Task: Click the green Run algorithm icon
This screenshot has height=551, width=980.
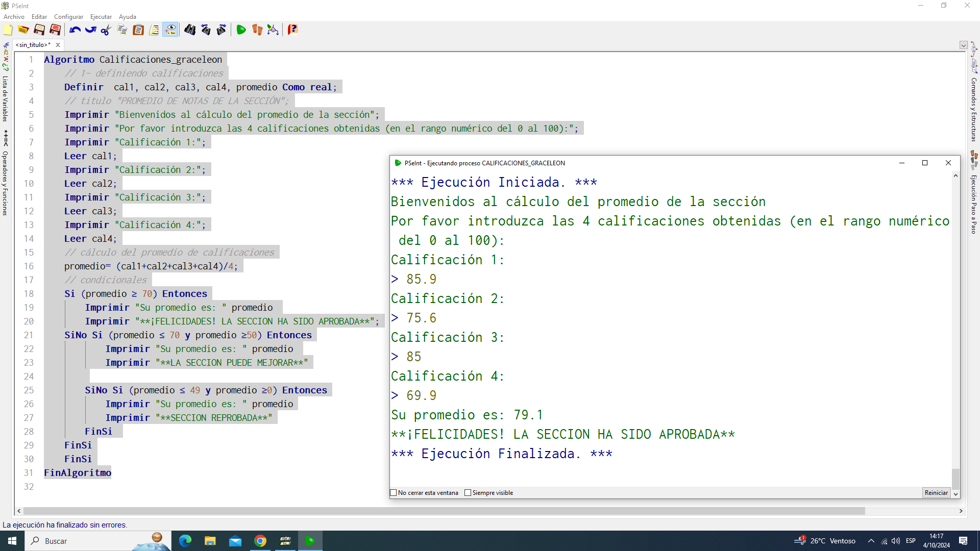Action: click(x=241, y=30)
